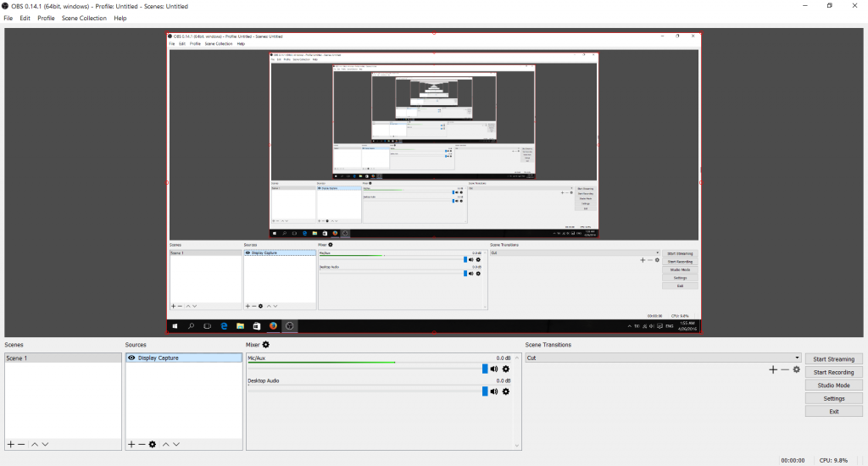Move the selected source up in the list
This screenshot has width=868, height=466.
(x=166, y=444)
